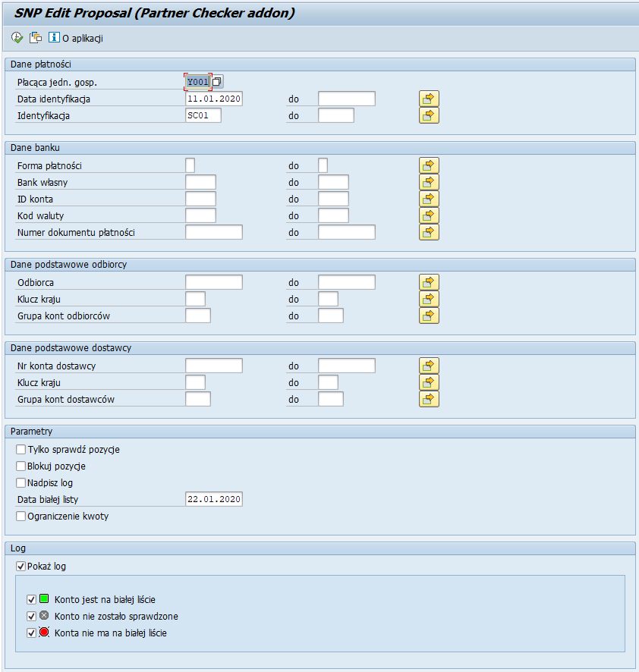Enable the 'Tylko sprawdź pozycje' checkbox
The height and width of the screenshot is (672, 639).
coord(21,450)
